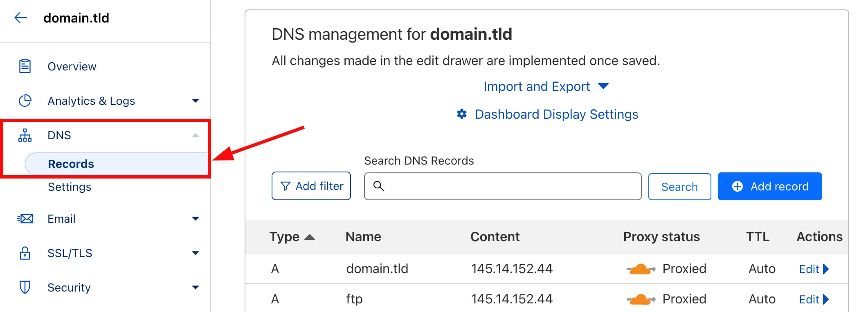Open DNS Settings in the sidebar
This screenshot has height=312, width=868.
70,187
